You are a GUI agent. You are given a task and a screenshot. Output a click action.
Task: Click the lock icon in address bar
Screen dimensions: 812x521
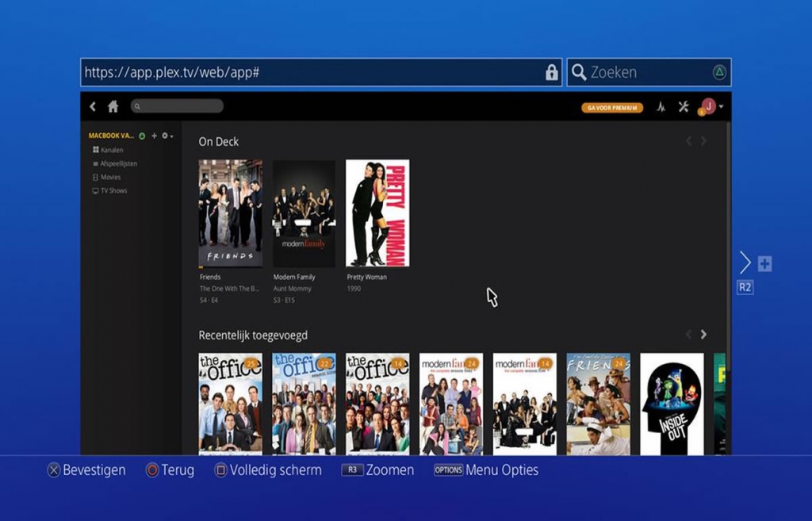click(x=552, y=72)
